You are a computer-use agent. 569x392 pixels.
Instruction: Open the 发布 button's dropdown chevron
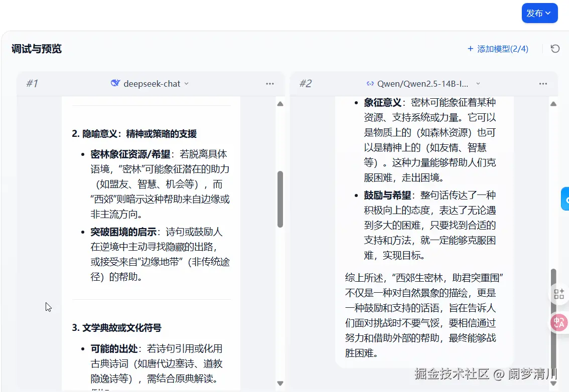click(x=548, y=14)
